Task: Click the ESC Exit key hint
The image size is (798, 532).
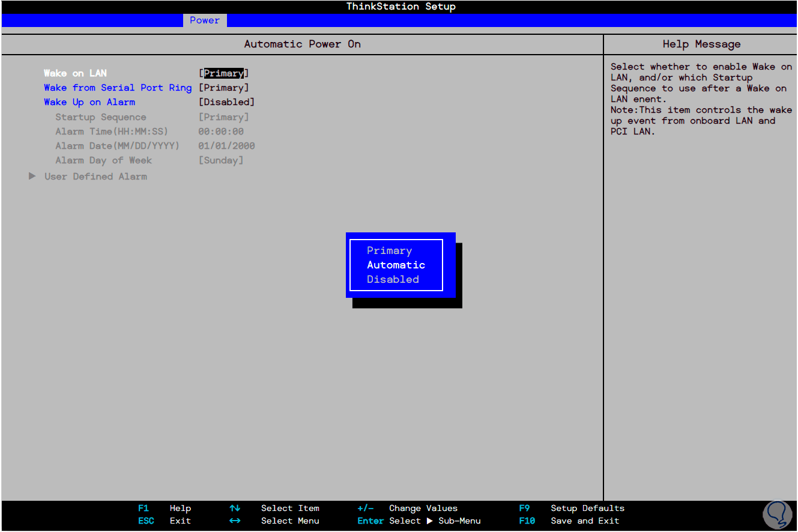Action: click(x=165, y=521)
